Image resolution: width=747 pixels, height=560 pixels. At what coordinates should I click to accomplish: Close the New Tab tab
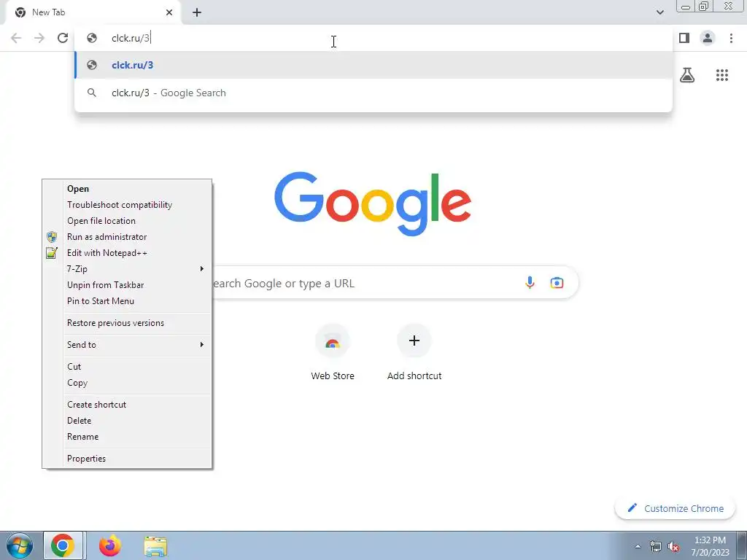coord(169,12)
